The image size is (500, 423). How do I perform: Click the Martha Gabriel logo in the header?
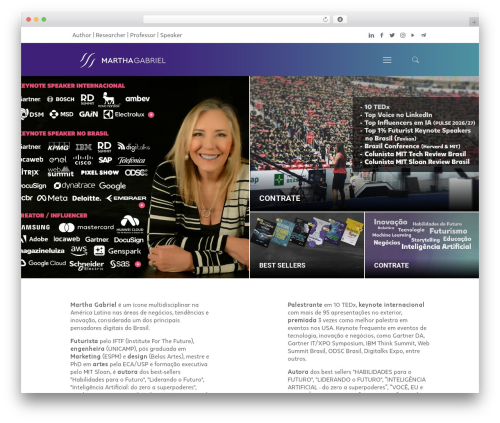(x=123, y=60)
